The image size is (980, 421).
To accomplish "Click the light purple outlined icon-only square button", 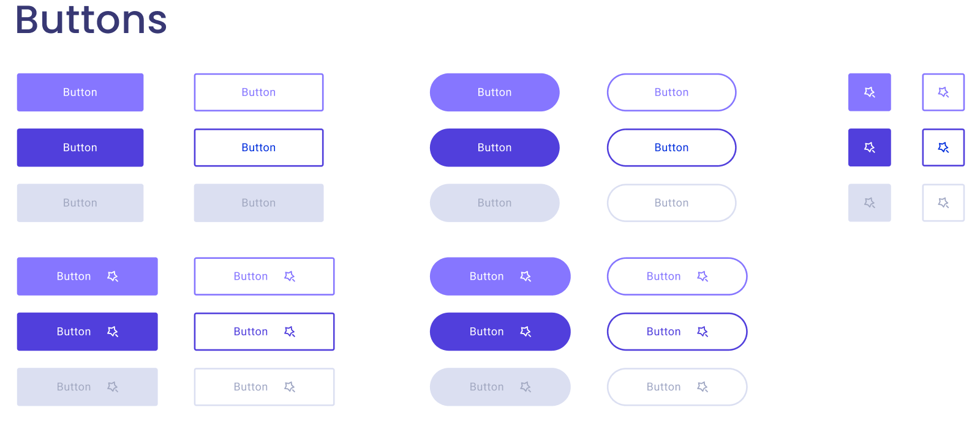I will click(x=943, y=92).
